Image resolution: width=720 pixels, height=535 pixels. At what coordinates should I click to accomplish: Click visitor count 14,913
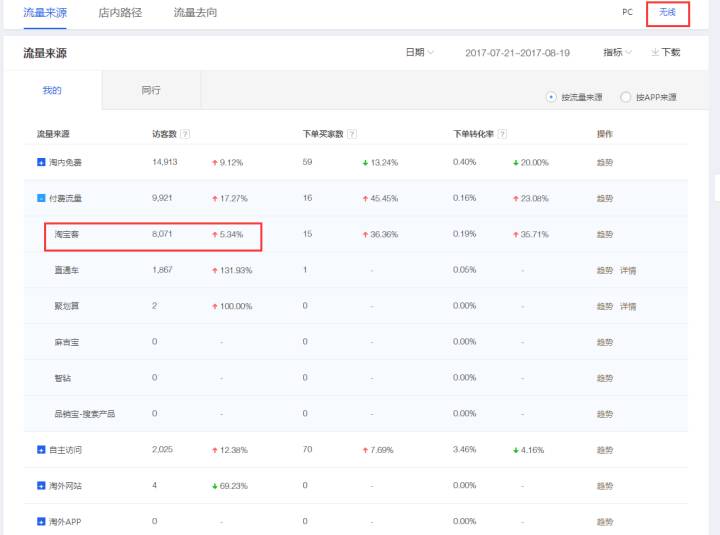(x=164, y=162)
